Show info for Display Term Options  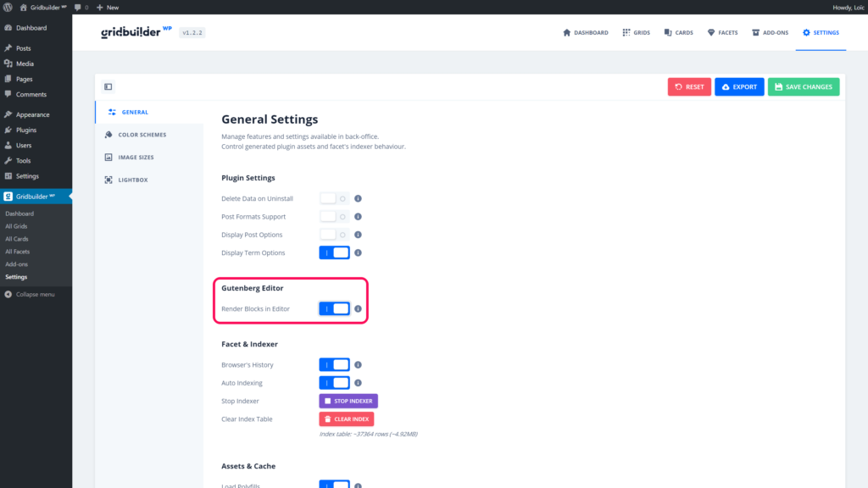359,252
